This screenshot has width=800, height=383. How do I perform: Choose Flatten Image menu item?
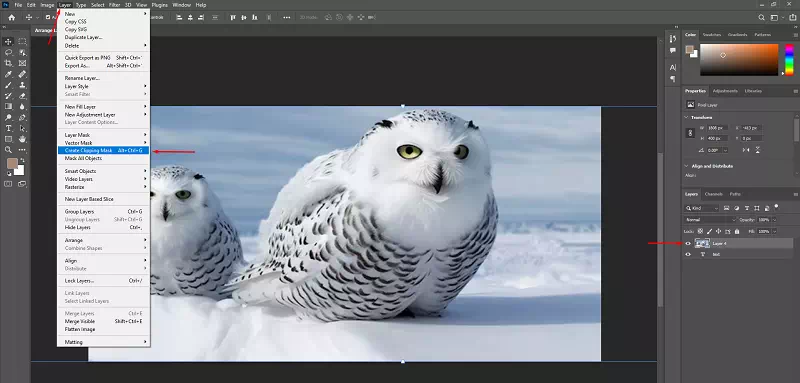pyautogui.click(x=104, y=329)
